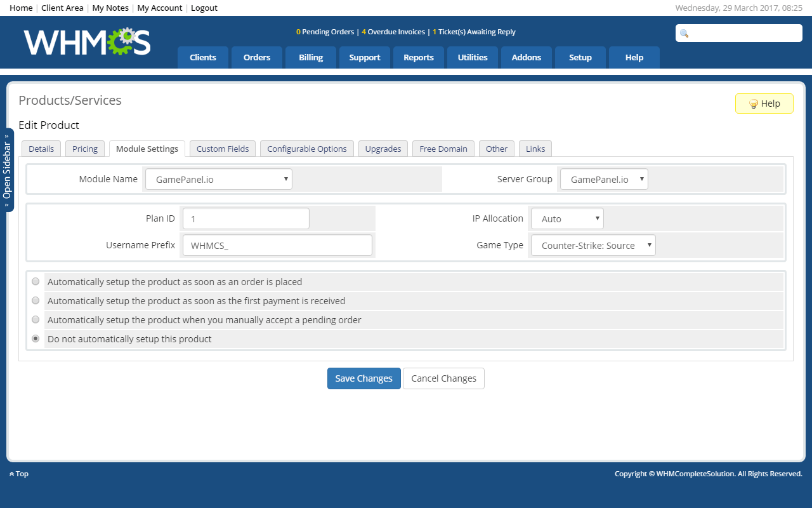
Task: Open the My Notes link
Action: pyautogui.click(x=110, y=8)
